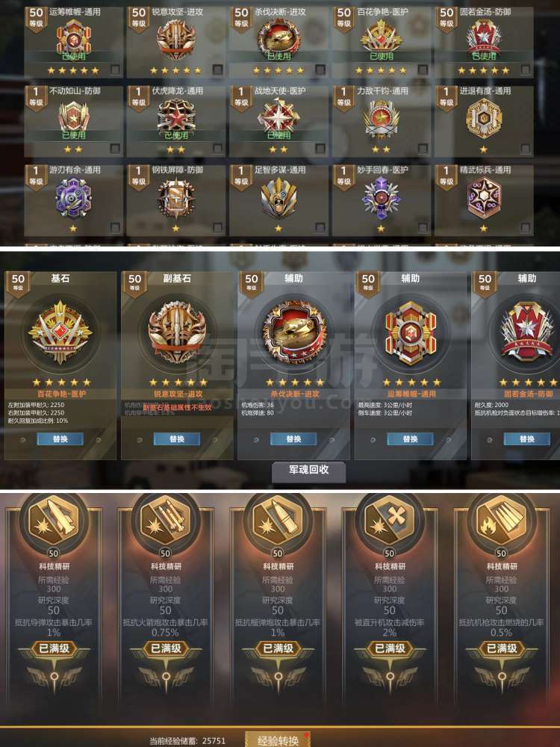The image size is (560, 747).
Task: Check the box on 进退有度-通用 card
Action: 525,149
